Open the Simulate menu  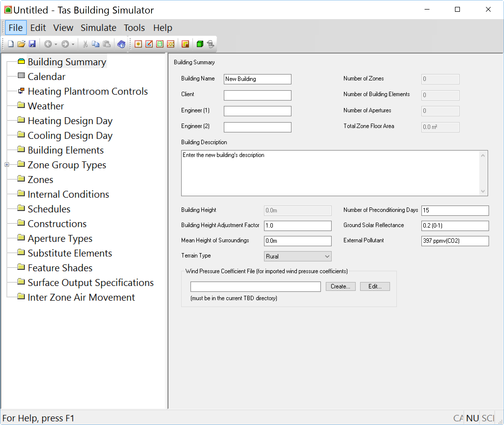[x=98, y=28]
